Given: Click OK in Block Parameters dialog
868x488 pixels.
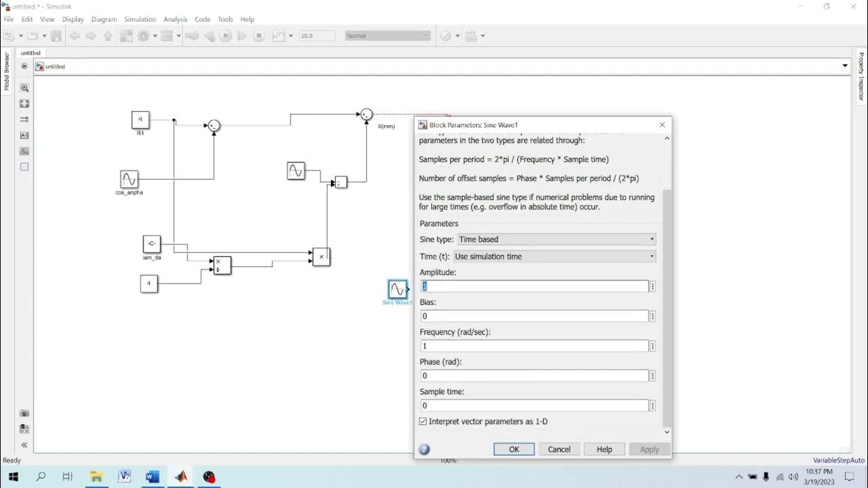Looking at the screenshot, I should pyautogui.click(x=514, y=449).
